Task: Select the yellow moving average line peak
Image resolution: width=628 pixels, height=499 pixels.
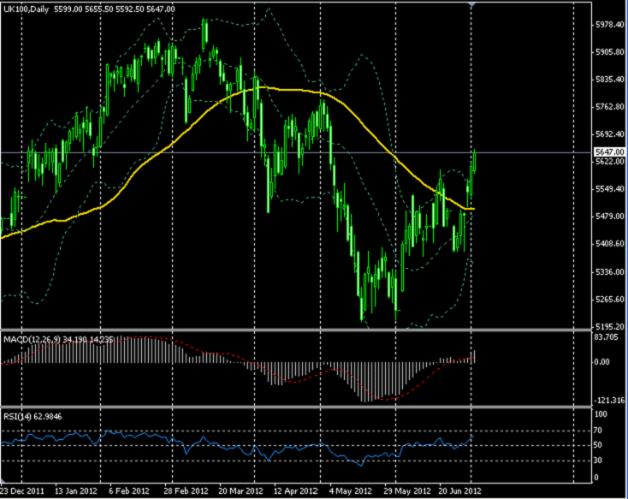Action: tap(262, 88)
